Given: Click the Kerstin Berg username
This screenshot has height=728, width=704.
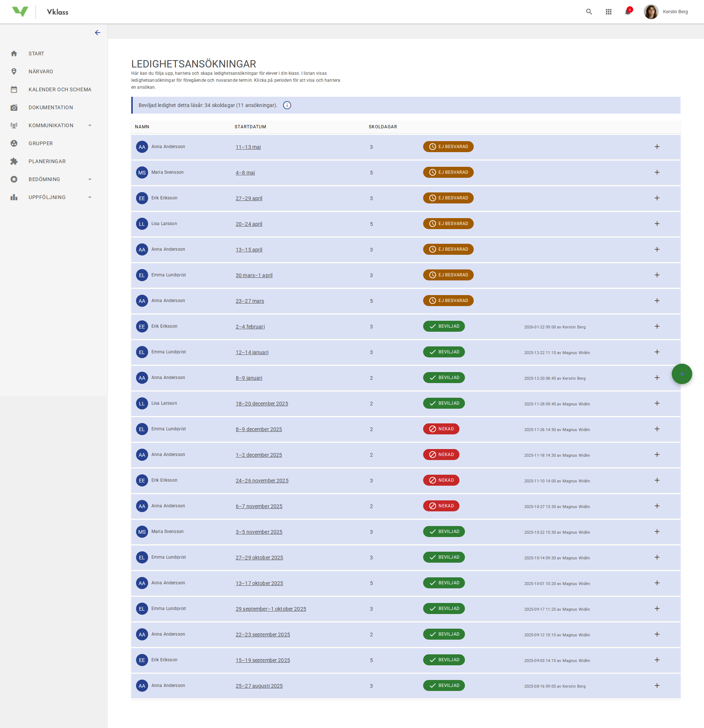Looking at the screenshot, I should 675,11.
